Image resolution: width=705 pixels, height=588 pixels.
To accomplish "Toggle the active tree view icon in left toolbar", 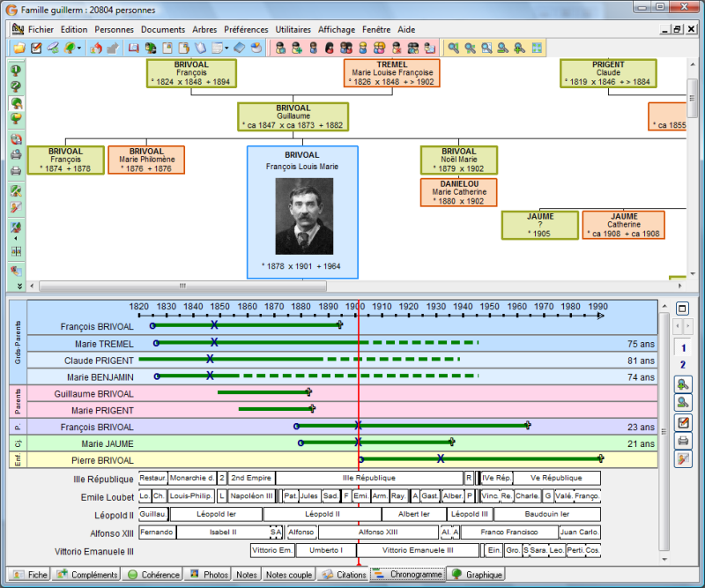I will pos(16,102).
